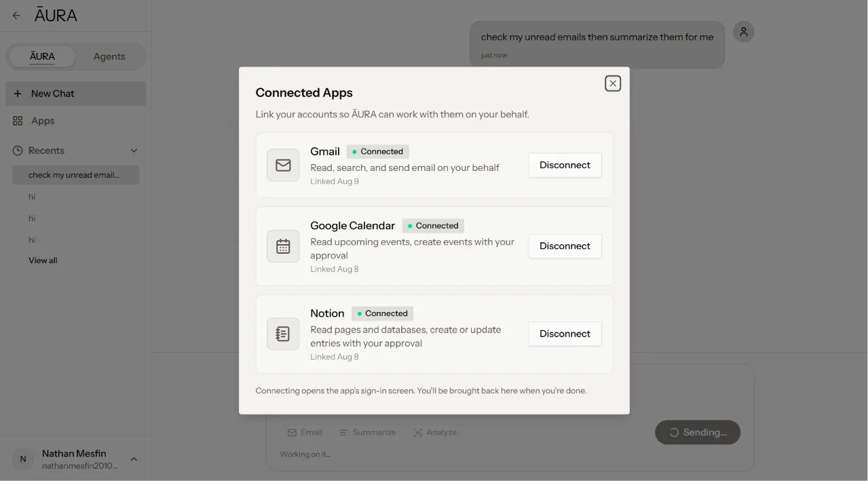
Task: Start a New Chat
Action: click(x=75, y=94)
